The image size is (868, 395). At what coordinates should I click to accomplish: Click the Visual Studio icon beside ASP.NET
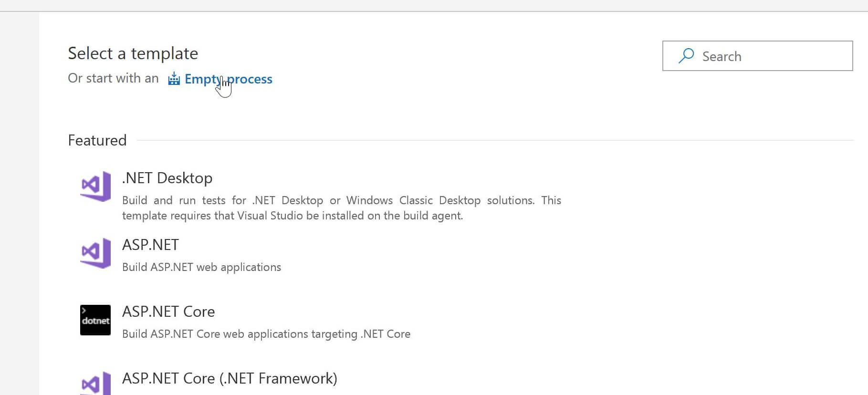(x=95, y=253)
